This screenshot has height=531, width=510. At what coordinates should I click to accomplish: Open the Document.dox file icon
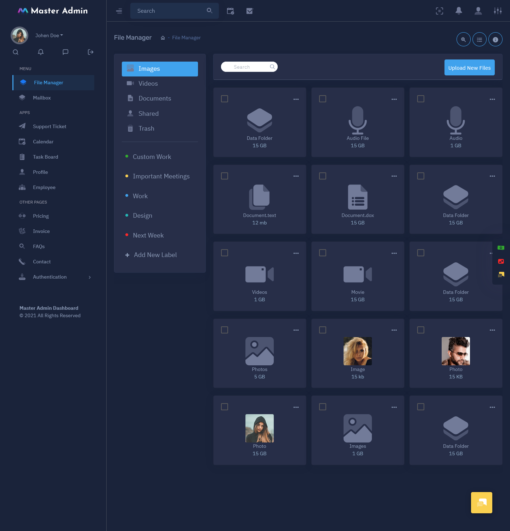point(358,197)
